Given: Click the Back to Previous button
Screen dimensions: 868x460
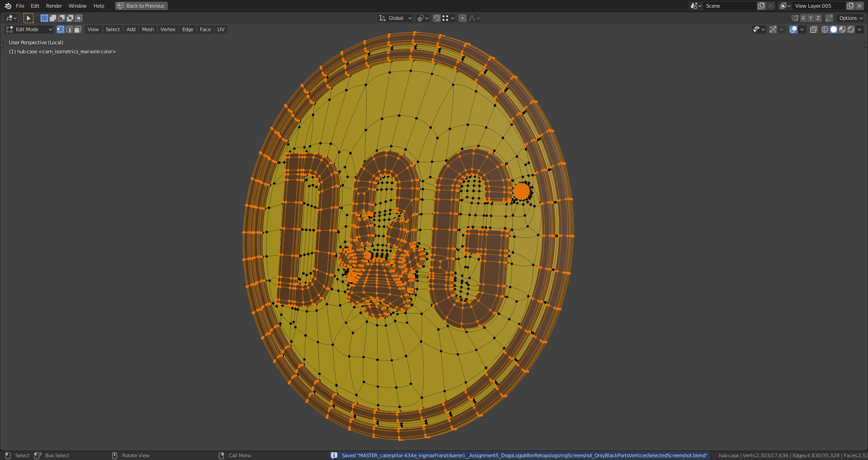Looking at the screenshot, I should [x=142, y=6].
